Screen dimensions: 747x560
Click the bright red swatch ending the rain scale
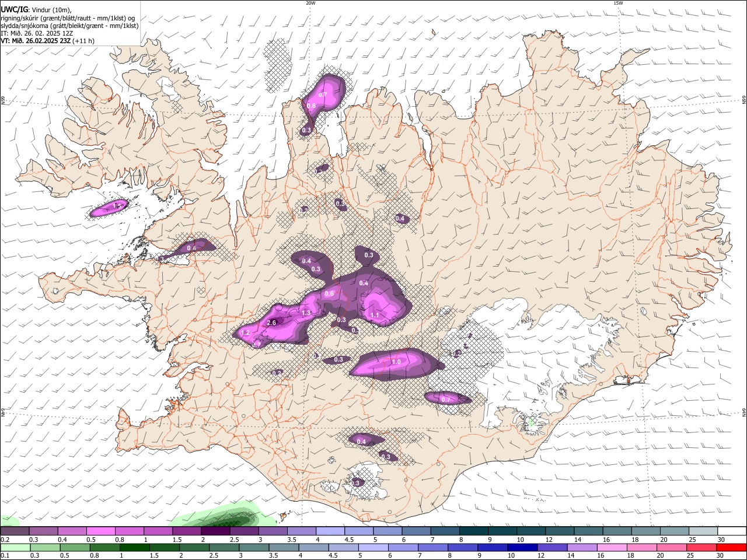click(x=731, y=547)
